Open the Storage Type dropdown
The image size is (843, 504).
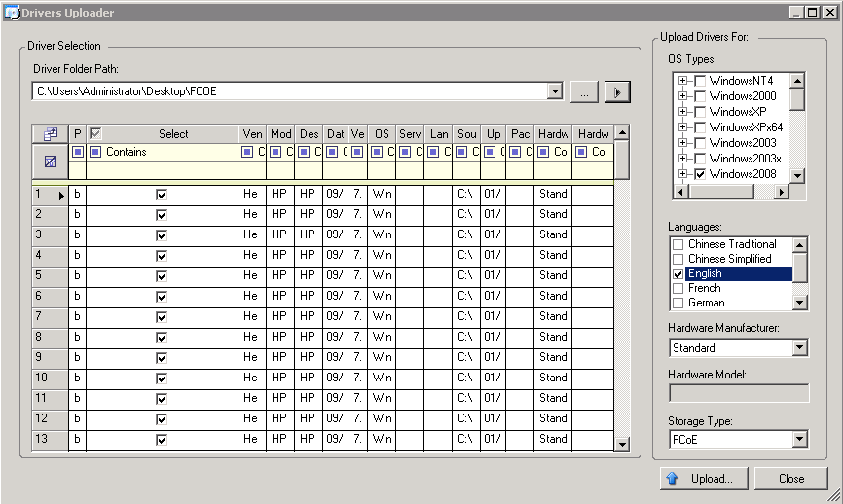800,440
